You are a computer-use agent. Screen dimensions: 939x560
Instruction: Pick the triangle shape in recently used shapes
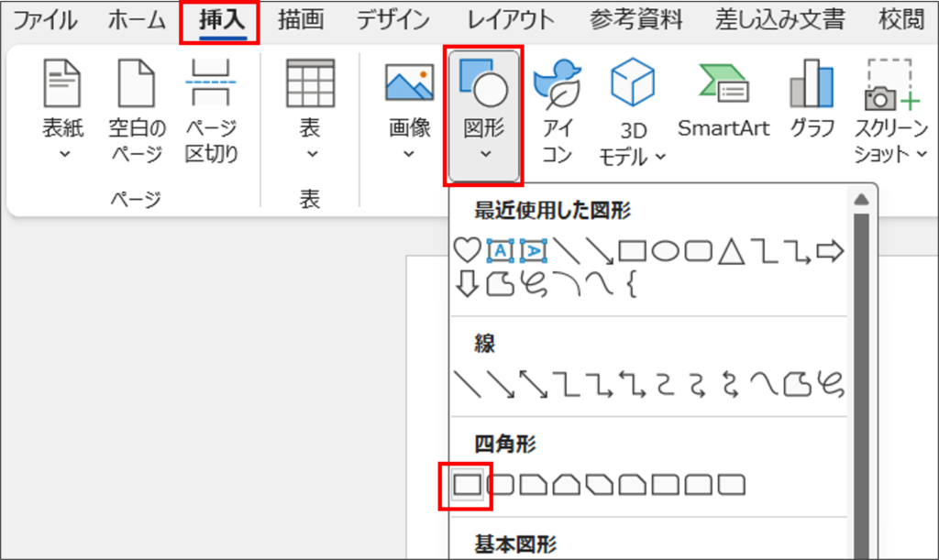(x=730, y=250)
